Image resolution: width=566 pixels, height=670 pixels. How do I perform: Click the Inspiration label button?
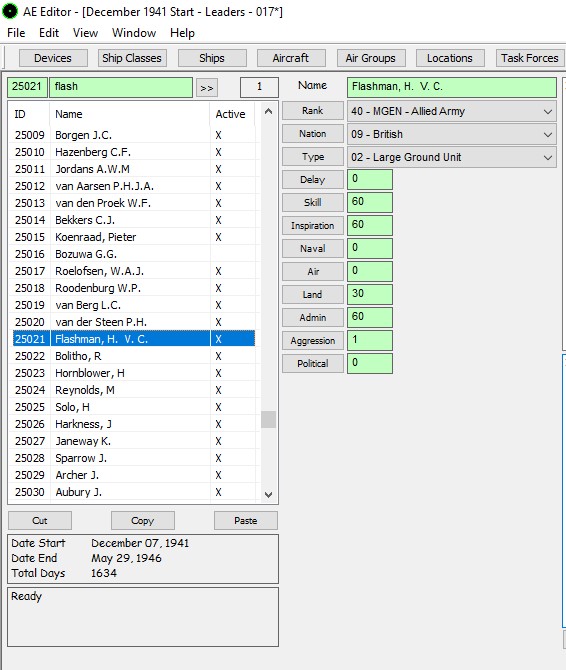tap(313, 226)
